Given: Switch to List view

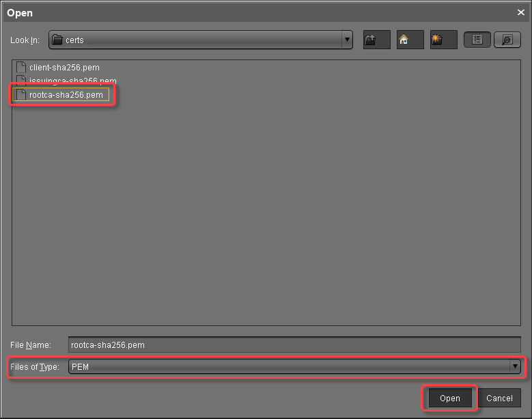Looking at the screenshot, I should tap(477, 40).
